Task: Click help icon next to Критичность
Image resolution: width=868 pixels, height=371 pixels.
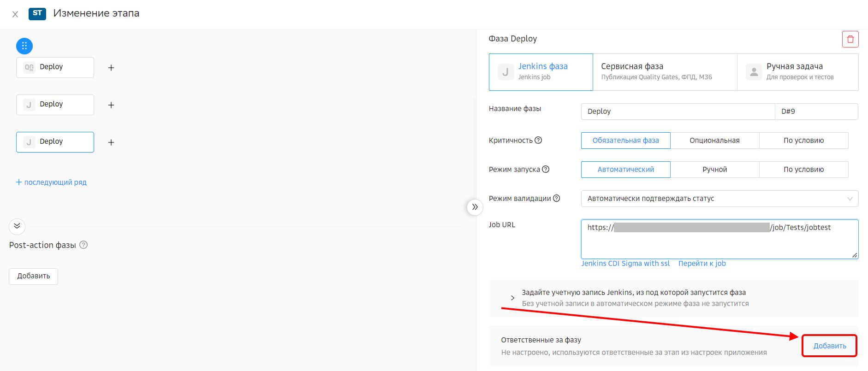Action: click(x=538, y=140)
